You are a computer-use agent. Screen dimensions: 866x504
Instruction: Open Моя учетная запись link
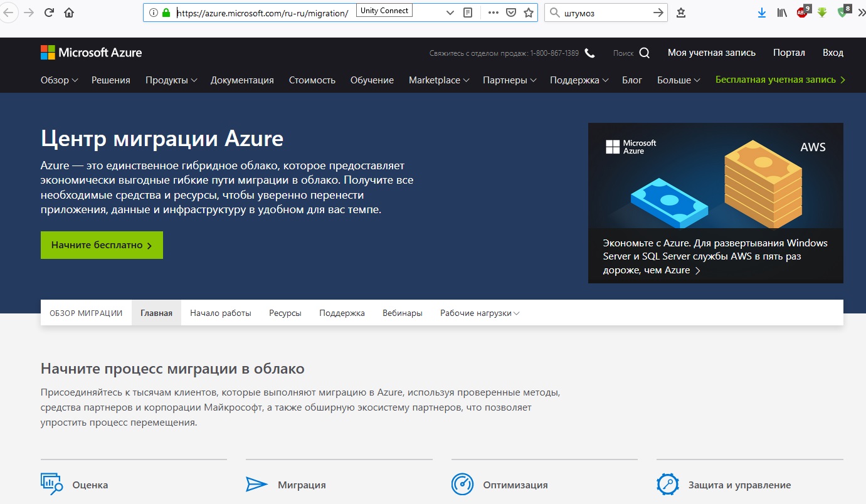pos(712,53)
